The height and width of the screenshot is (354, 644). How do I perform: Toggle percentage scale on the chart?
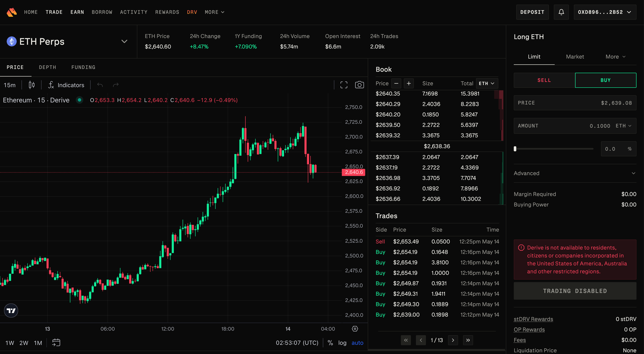330,342
